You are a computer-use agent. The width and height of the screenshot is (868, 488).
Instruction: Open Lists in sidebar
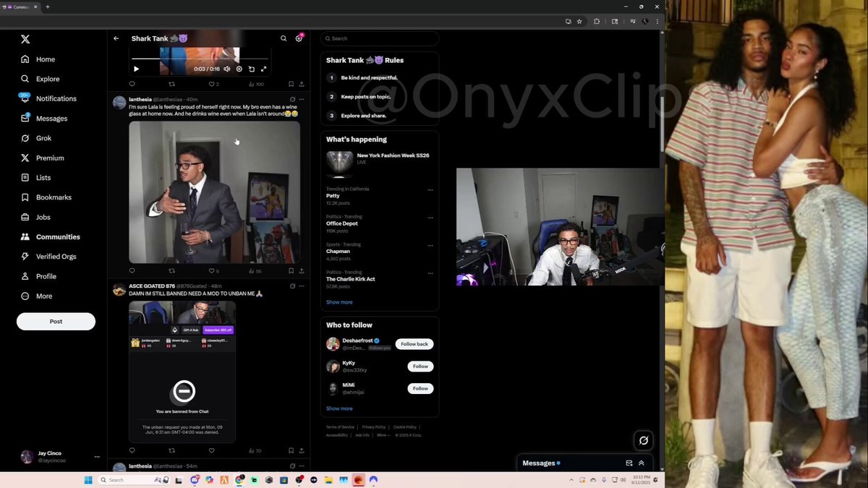(x=36, y=178)
